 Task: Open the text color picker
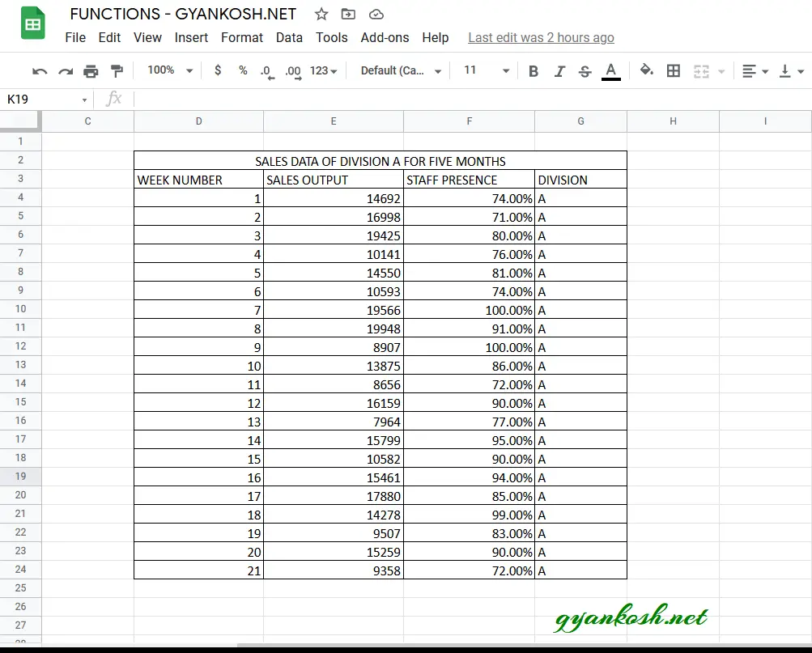click(611, 71)
